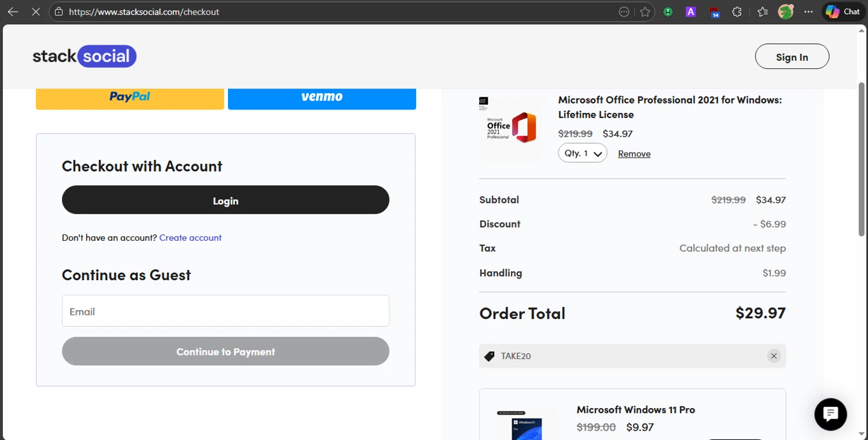Stop page loading with X button
The height and width of the screenshot is (440, 868).
click(36, 12)
